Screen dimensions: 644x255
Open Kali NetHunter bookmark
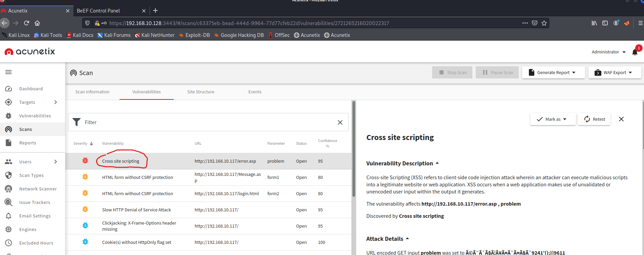click(x=155, y=35)
